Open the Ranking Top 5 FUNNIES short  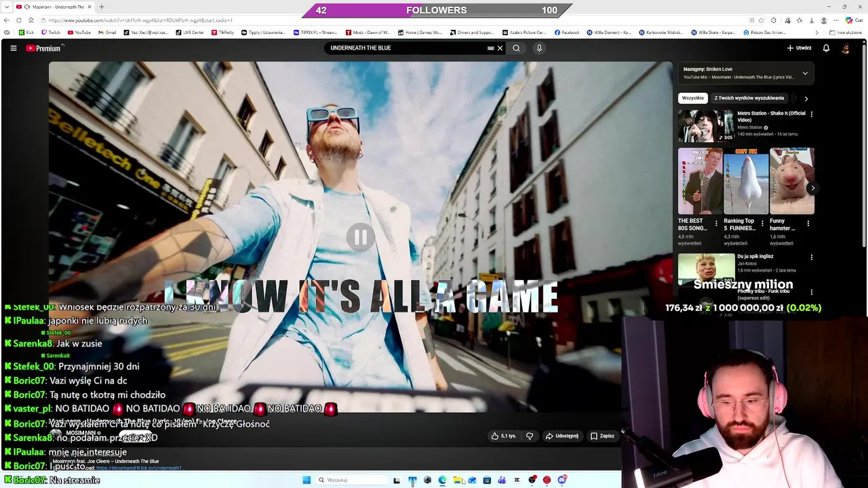(x=746, y=181)
